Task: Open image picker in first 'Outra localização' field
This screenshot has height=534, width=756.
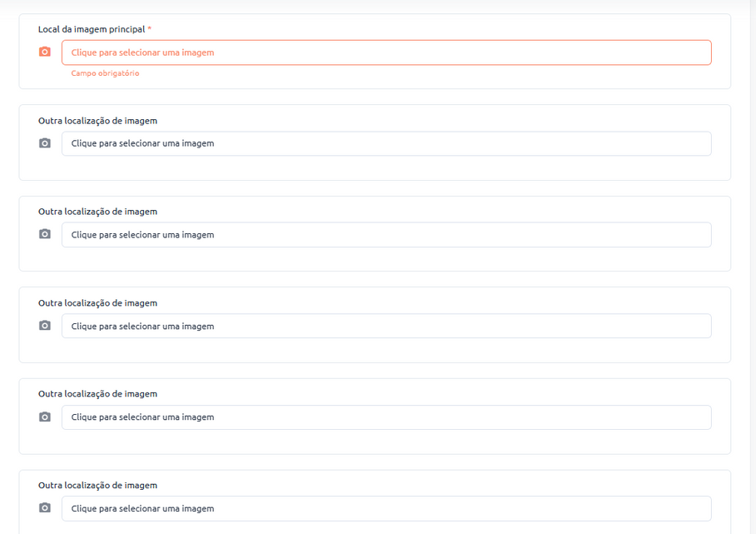Action: [x=386, y=143]
